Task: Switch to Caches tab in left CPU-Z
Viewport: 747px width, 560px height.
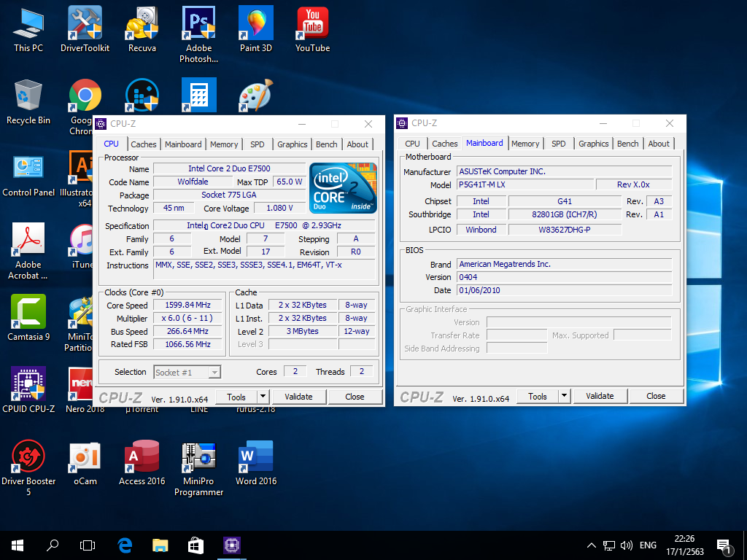Action: point(144,144)
